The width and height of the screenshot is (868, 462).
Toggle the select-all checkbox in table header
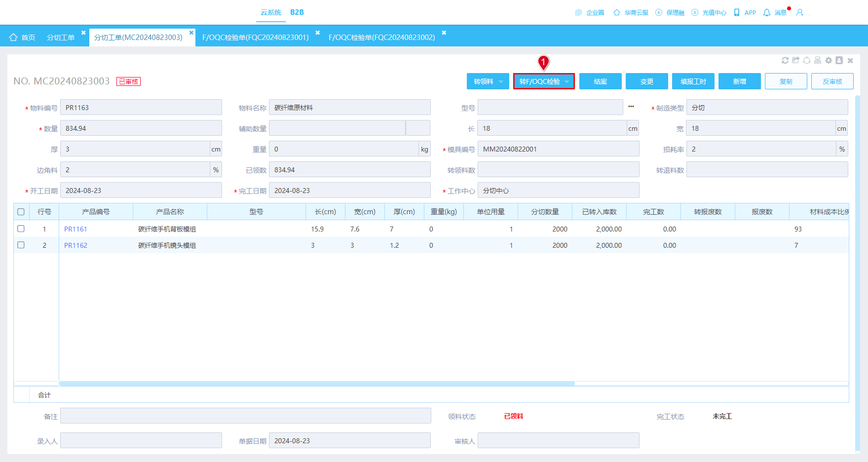click(x=21, y=212)
